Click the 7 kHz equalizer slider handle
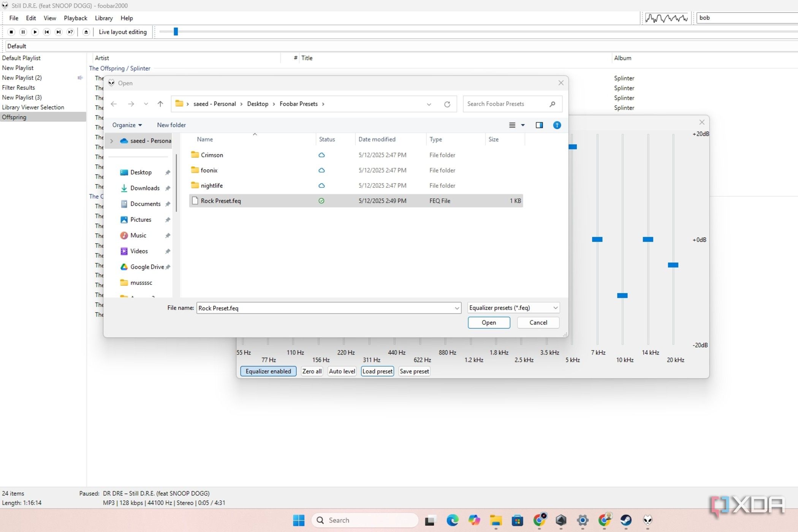This screenshot has width=798, height=532. pyautogui.click(x=597, y=239)
